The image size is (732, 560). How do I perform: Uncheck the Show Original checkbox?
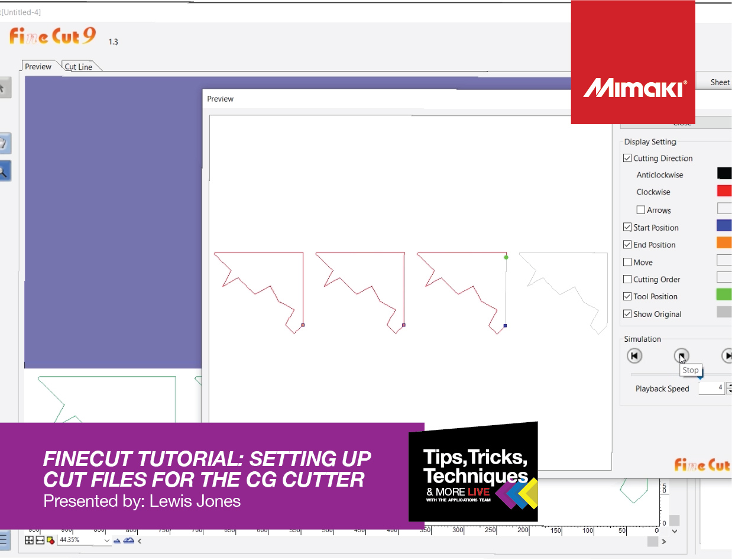coord(627,314)
